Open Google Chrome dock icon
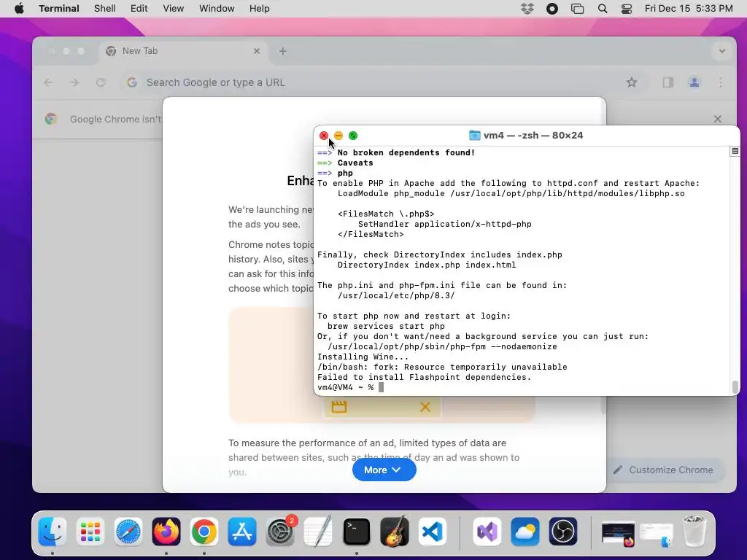Screen dimensions: 747x560 [x=204, y=532]
